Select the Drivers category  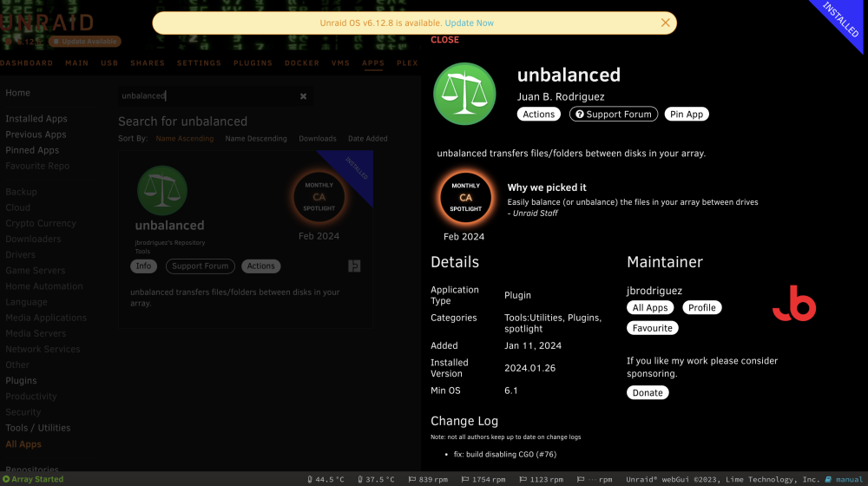20,254
